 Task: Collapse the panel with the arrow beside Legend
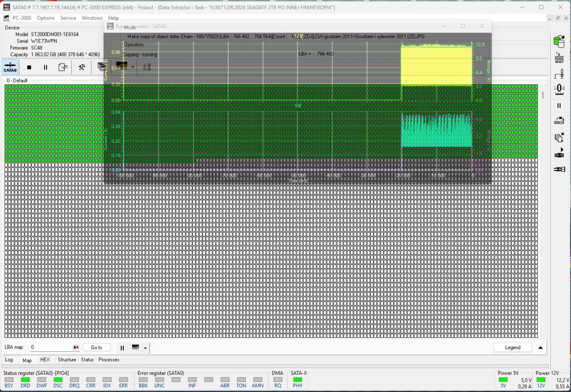pyautogui.click(x=540, y=347)
